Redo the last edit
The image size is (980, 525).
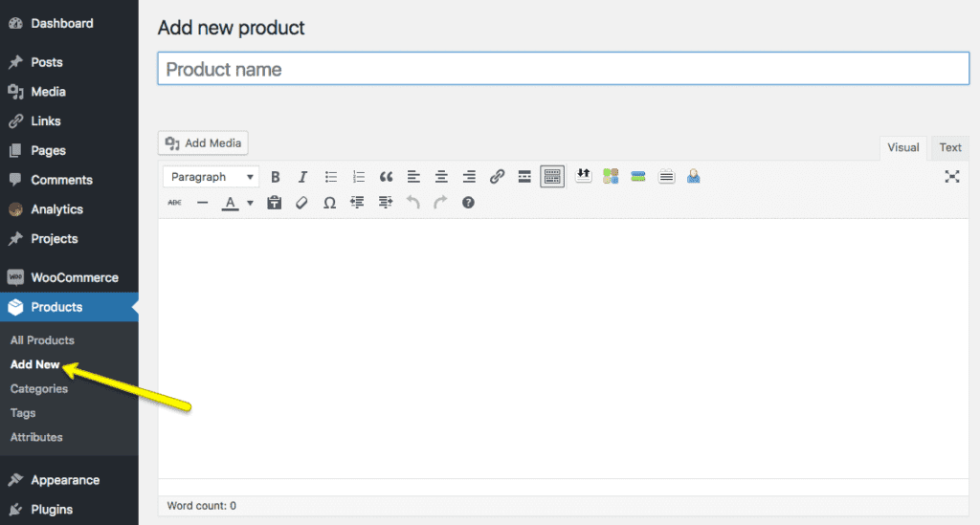(x=440, y=203)
